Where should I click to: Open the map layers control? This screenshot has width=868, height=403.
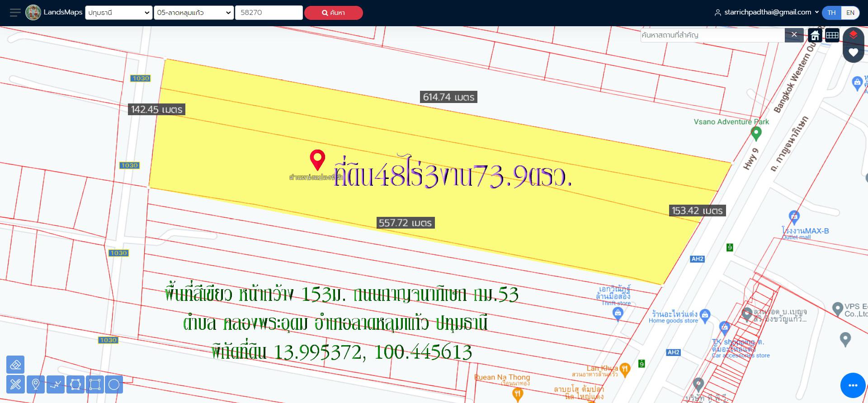(x=853, y=35)
